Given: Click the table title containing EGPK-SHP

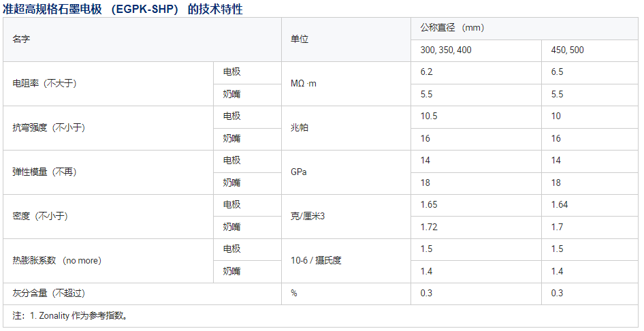Looking at the screenshot, I should point(123,9).
